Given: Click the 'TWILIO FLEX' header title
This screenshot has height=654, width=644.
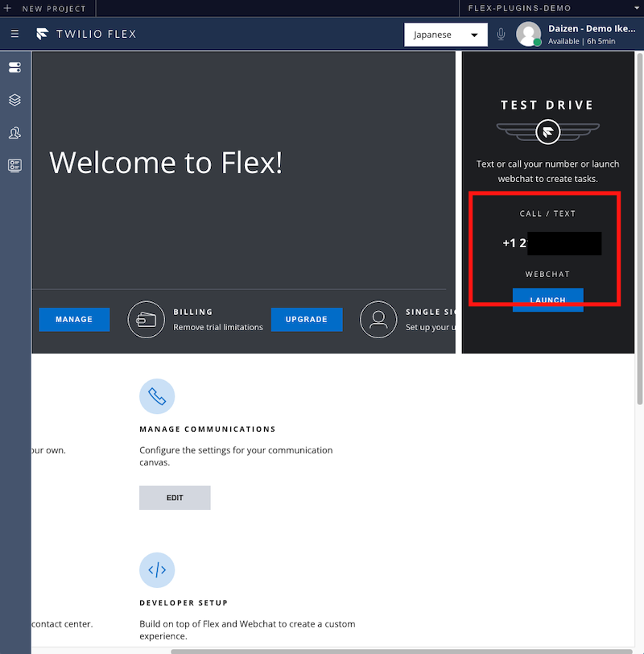Looking at the screenshot, I should (97, 34).
